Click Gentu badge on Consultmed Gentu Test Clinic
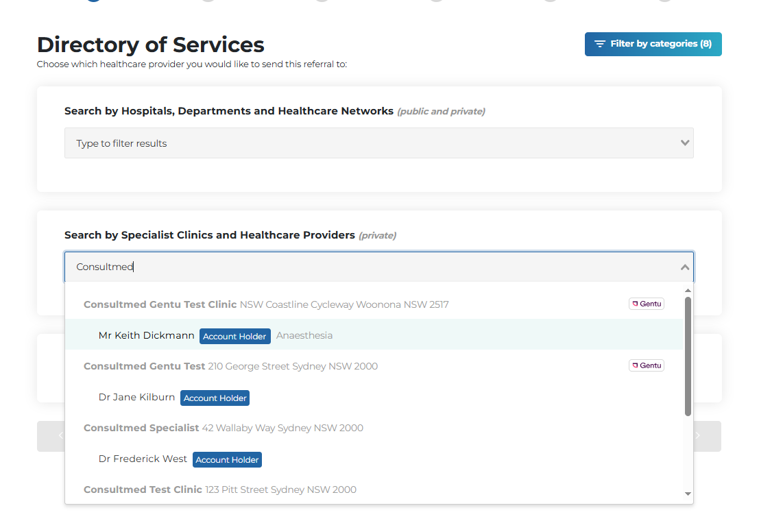Image resolution: width=759 pixels, height=532 pixels. click(647, 304)
